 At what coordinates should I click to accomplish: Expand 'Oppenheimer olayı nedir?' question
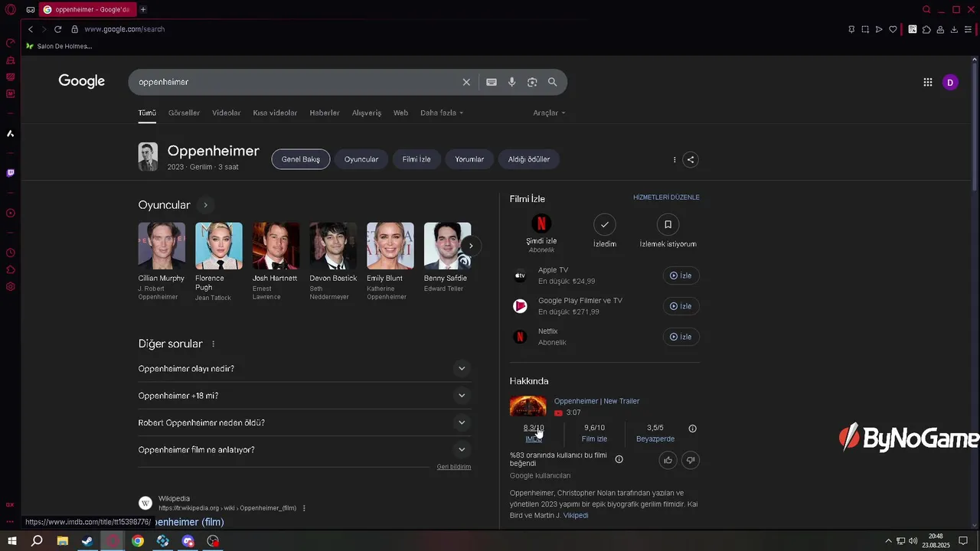305,369
